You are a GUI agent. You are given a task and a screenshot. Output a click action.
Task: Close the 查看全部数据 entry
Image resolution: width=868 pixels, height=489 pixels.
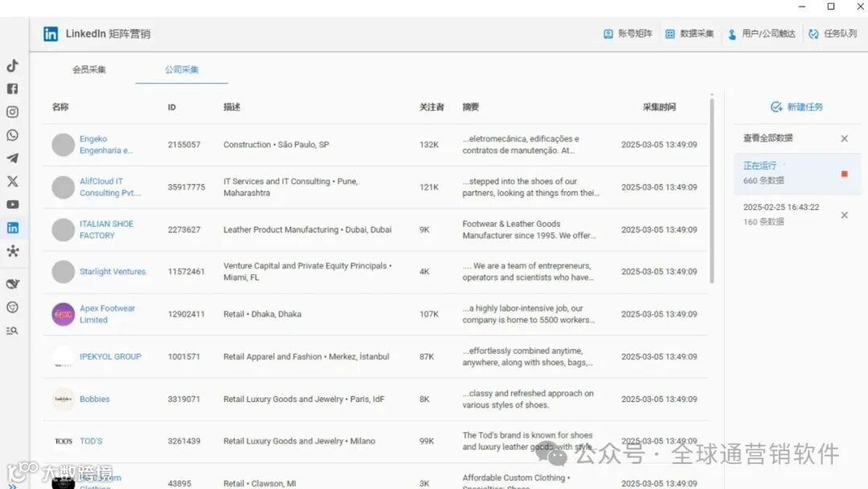pyautogui.click(x=844, y=138)
